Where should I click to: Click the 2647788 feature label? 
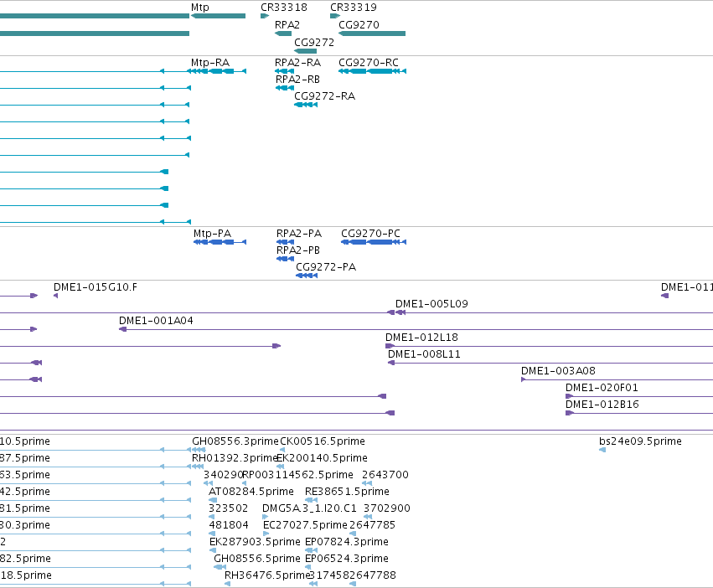click(373, 575)
